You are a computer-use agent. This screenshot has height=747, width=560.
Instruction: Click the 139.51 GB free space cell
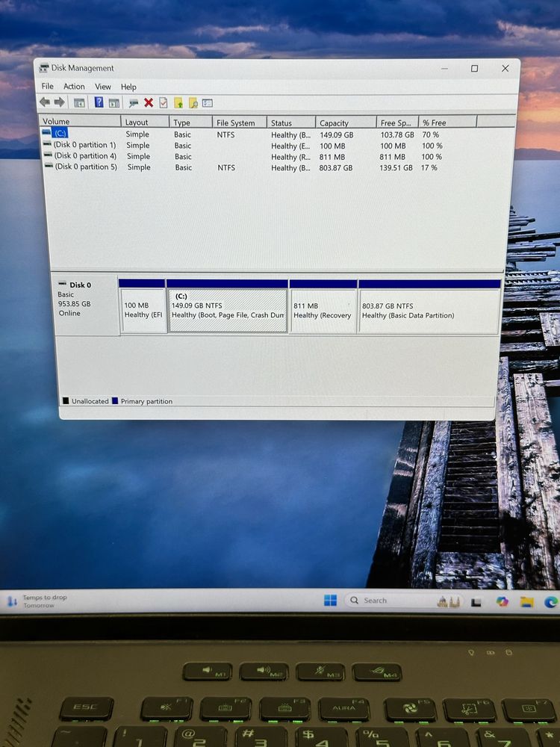pyautogui.click(x=396, y=167)
